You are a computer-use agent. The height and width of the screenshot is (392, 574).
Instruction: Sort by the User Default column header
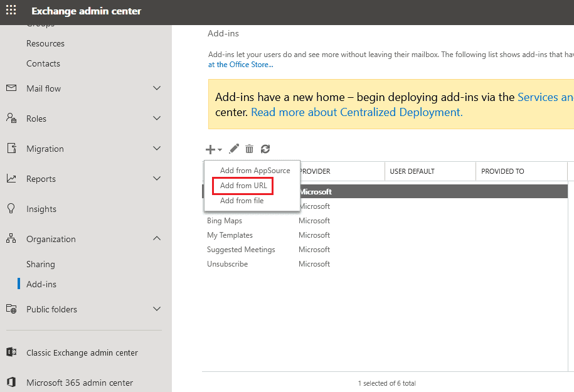pos(412,171)
